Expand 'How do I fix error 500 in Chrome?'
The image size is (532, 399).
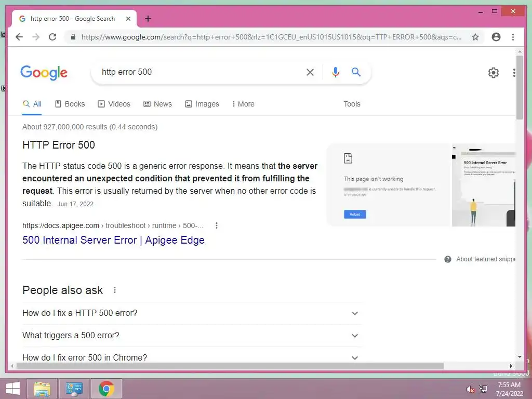192,357
